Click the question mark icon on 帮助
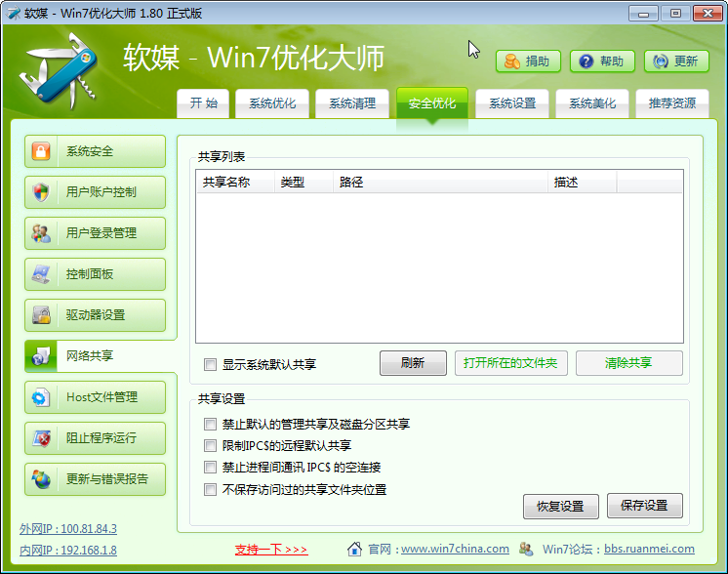Image resolution: width=728 pixels, height=574 pixels. point(586,61)
